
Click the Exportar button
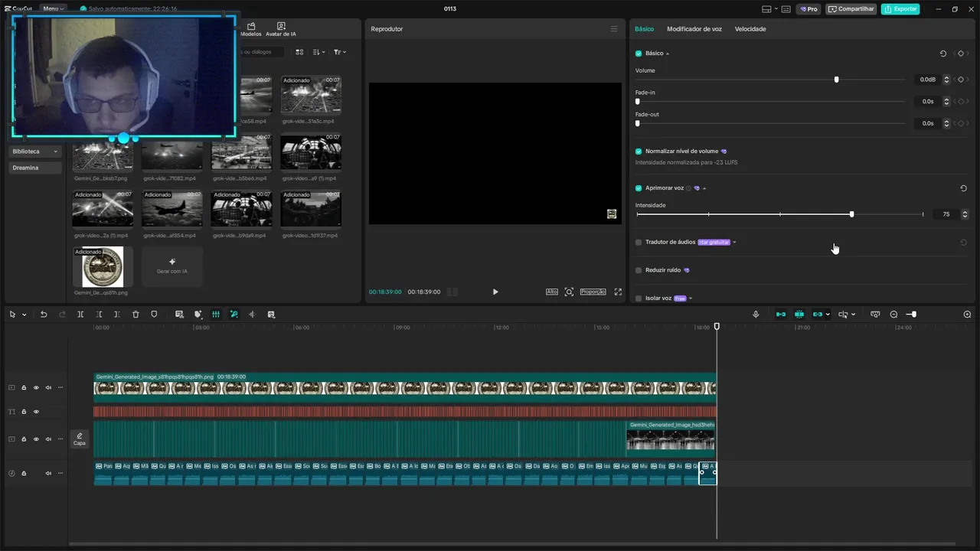900,9
